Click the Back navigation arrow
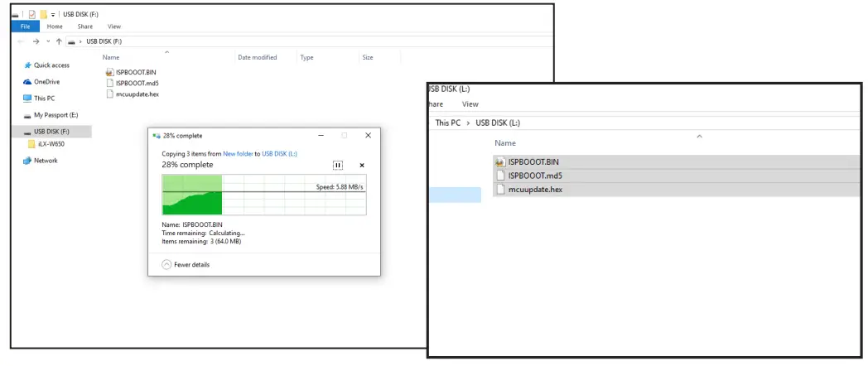 pos(21,41)
